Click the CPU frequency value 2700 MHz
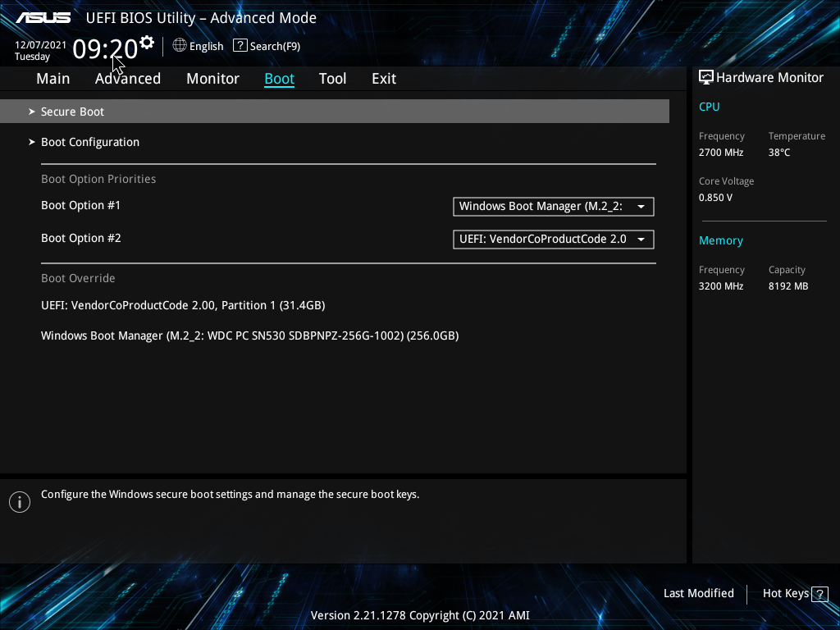 pyautogui.click(x=721, y=152)
